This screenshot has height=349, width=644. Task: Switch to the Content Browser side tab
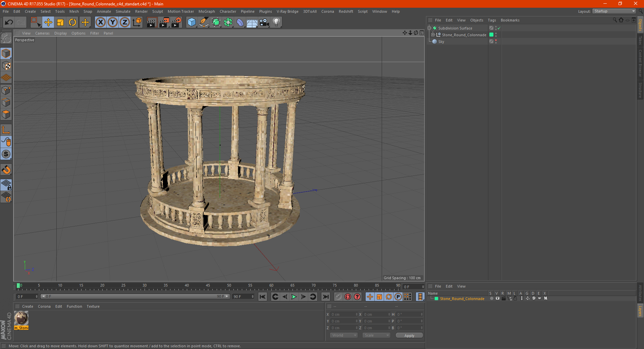640,63
